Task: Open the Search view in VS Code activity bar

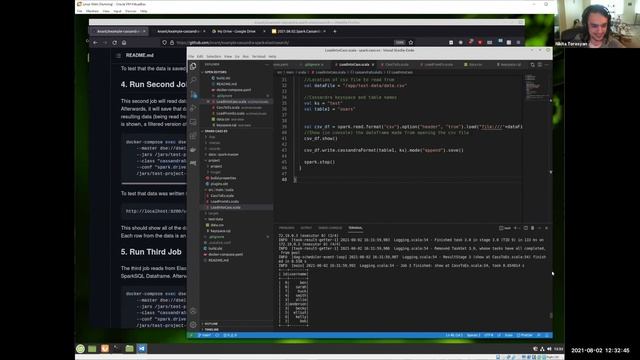Action: pyautogui.click(x=193, y=80)
